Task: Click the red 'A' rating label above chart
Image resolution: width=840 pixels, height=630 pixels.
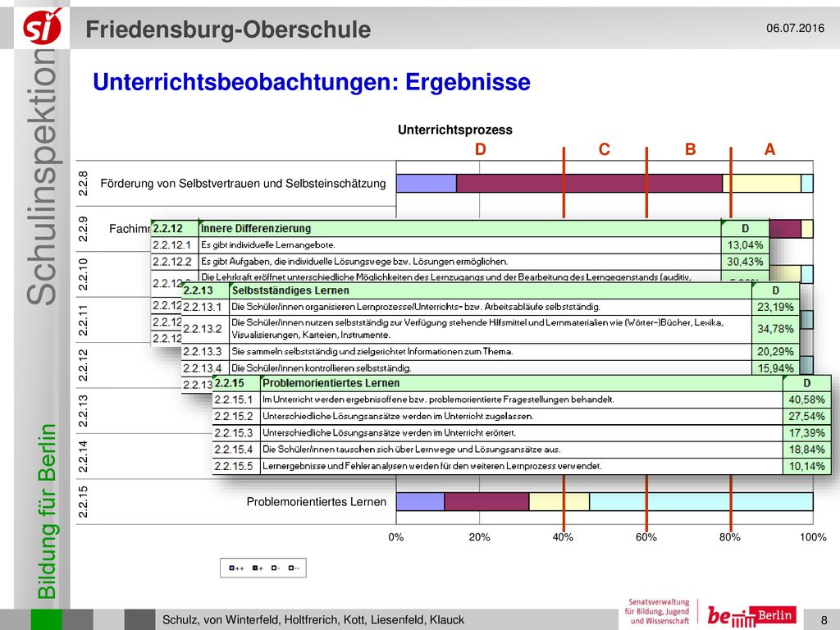Action: (769, 149)
